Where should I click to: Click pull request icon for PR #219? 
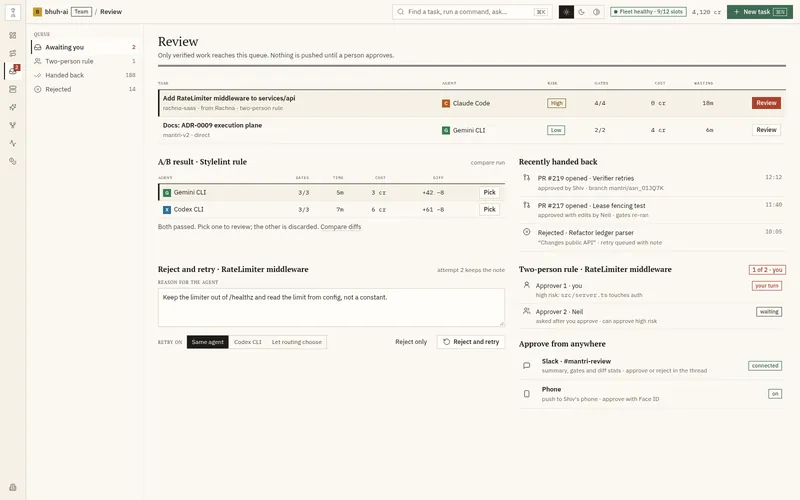click(527, 178)
